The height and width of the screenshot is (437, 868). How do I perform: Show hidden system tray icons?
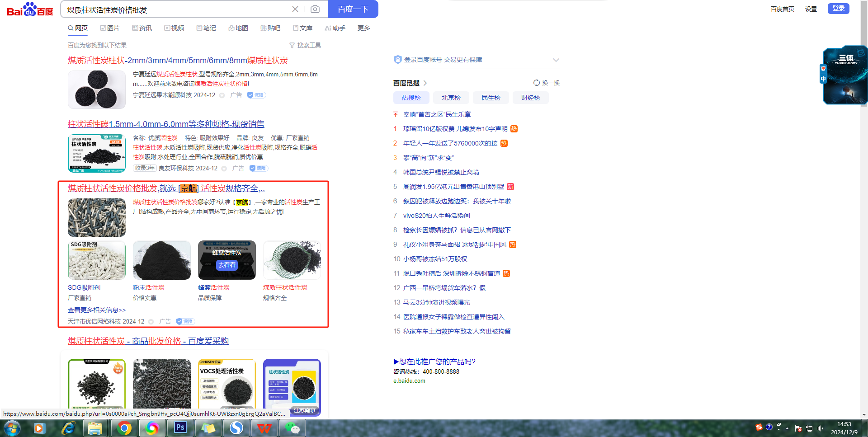[x=787, y=428]
